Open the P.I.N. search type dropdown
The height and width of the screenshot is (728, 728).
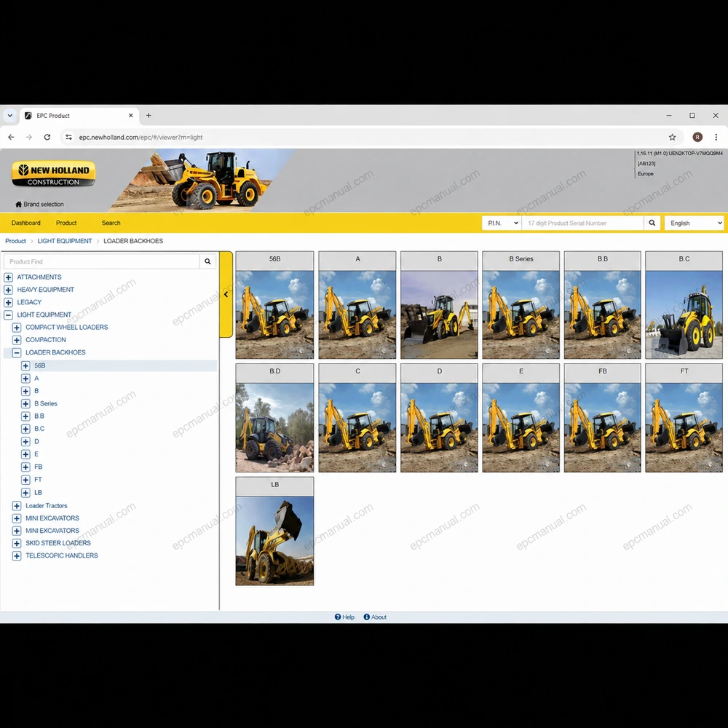pos(502,223)
